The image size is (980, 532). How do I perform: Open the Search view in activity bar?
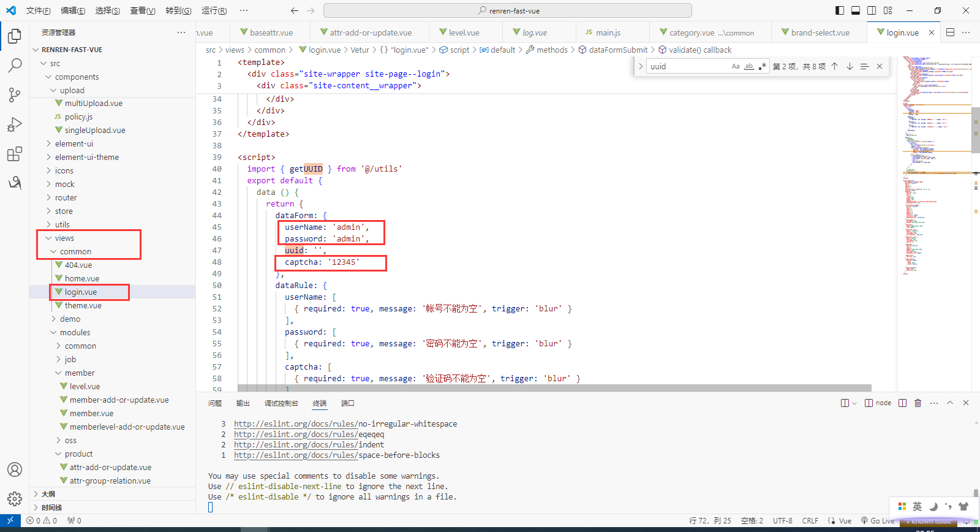(x=15, y=66)
